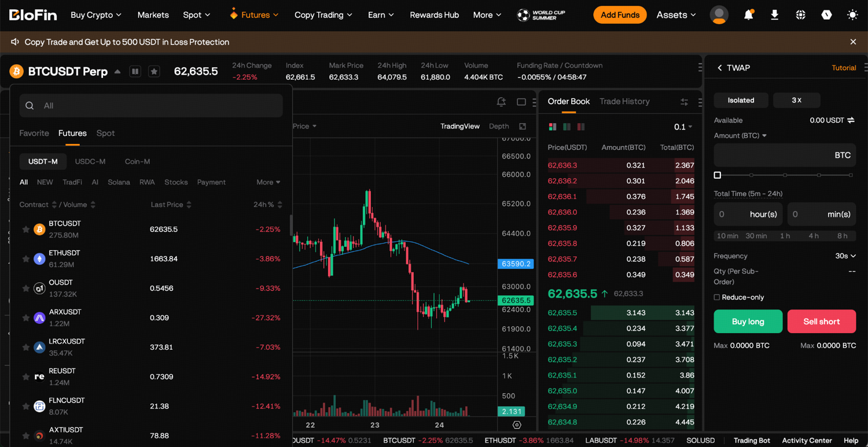
Task: Favorite the ARXUSDT row with its star
Action: (x=25, y=318)
